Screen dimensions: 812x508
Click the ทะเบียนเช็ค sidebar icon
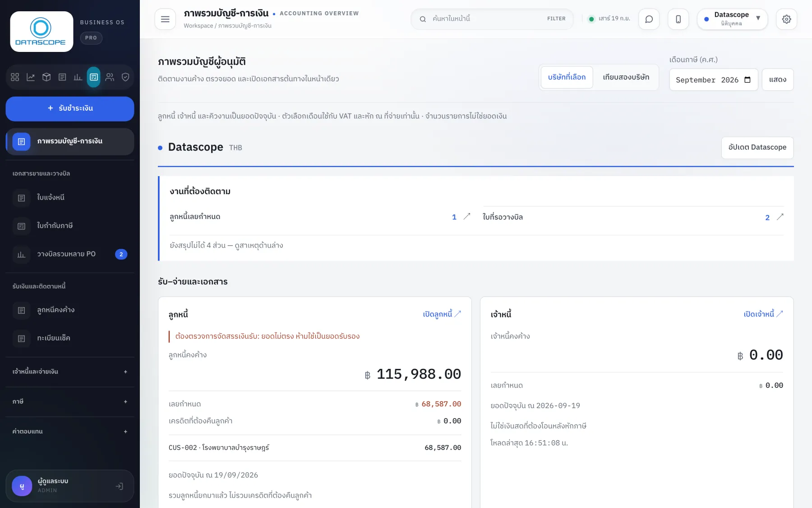click(x=21, y=338)
